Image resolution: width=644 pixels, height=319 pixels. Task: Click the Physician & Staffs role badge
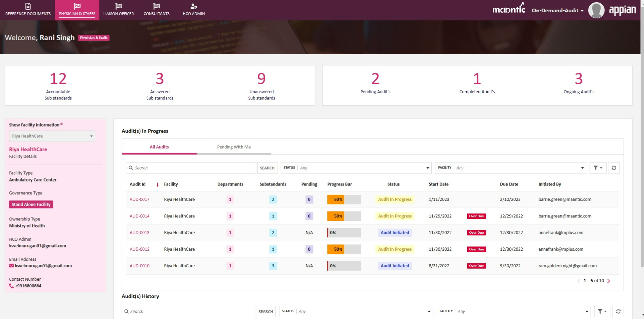pos(94,38)
